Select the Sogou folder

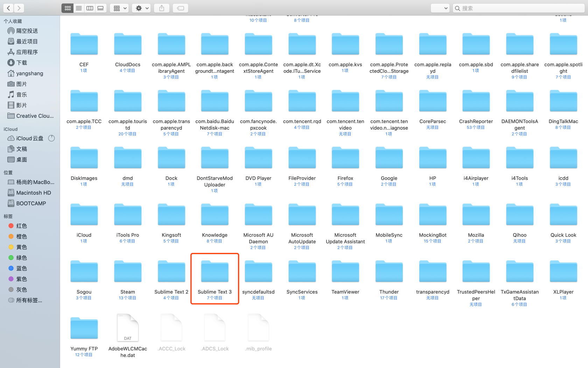84,272
